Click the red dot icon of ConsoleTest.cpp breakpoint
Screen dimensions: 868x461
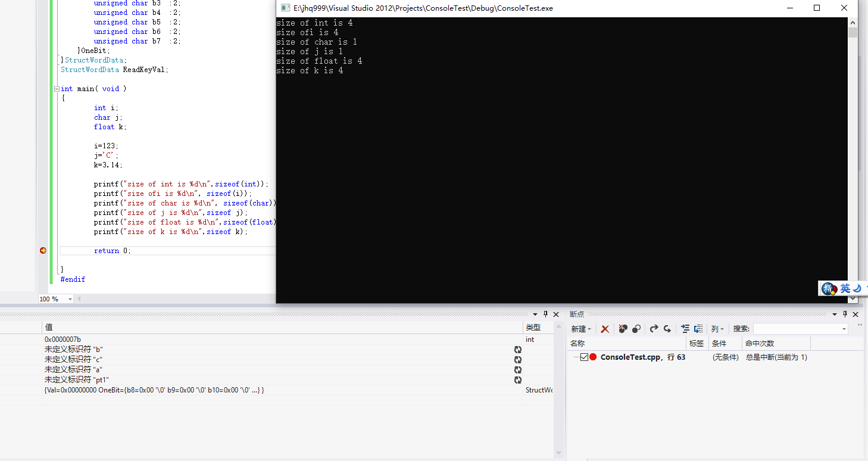coord(593,357)
